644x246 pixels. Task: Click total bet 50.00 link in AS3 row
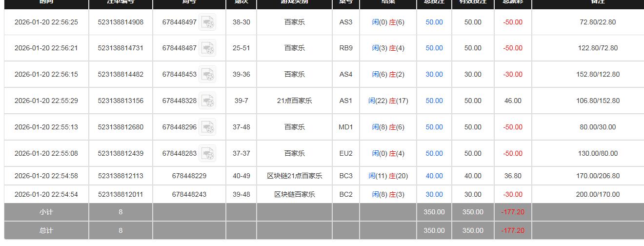(434, 22)
